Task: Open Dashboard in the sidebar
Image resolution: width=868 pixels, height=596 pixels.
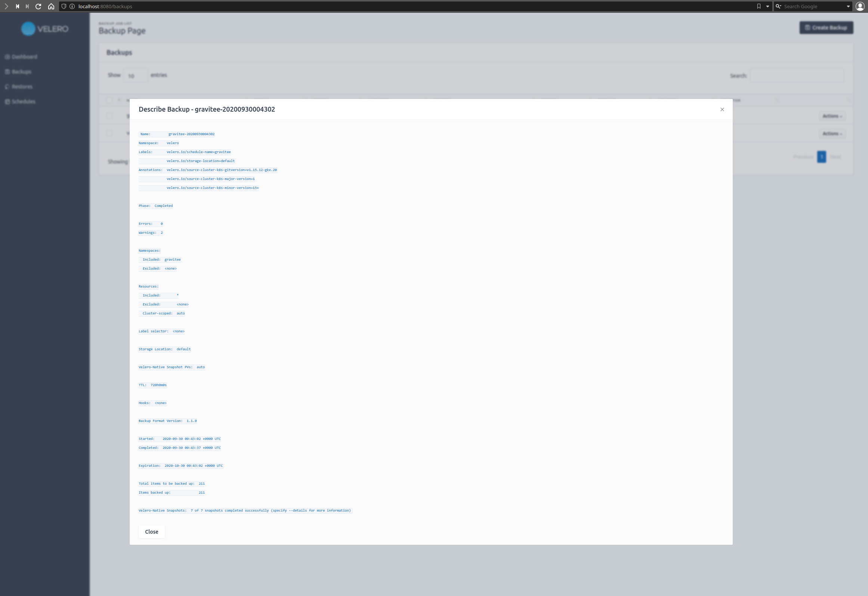Action: pos(21,57)
